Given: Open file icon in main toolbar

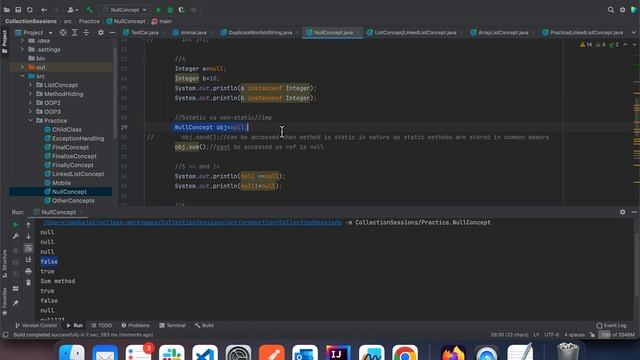Looking at the screenshot, I should click(7, 10).
